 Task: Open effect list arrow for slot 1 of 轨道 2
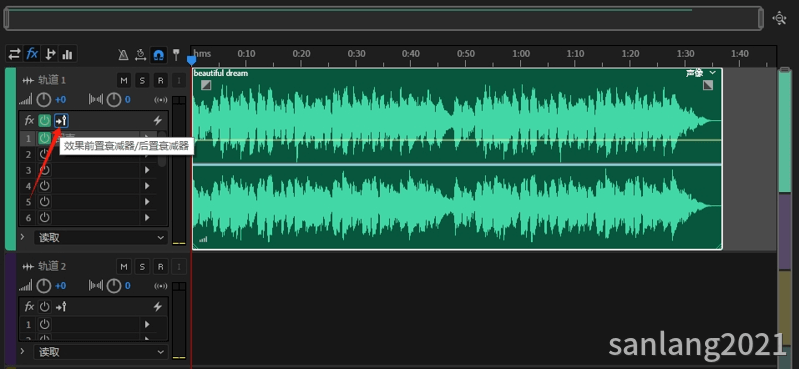[x=147, y=324]
